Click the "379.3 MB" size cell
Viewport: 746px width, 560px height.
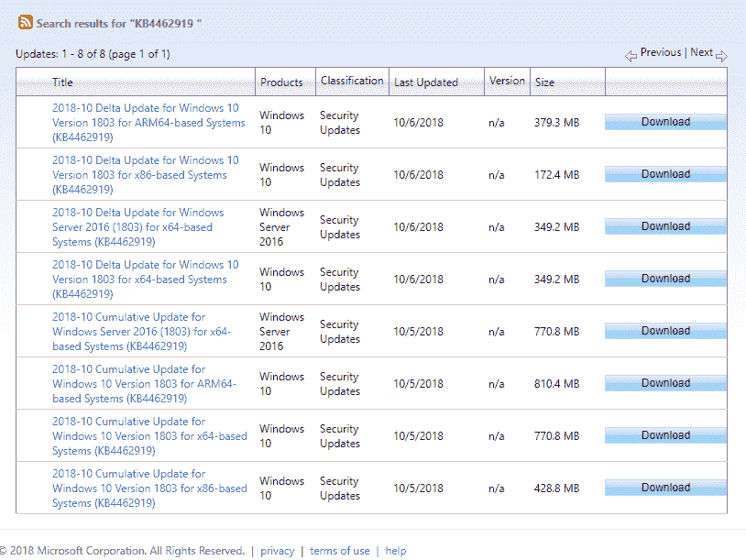(556, 123)
